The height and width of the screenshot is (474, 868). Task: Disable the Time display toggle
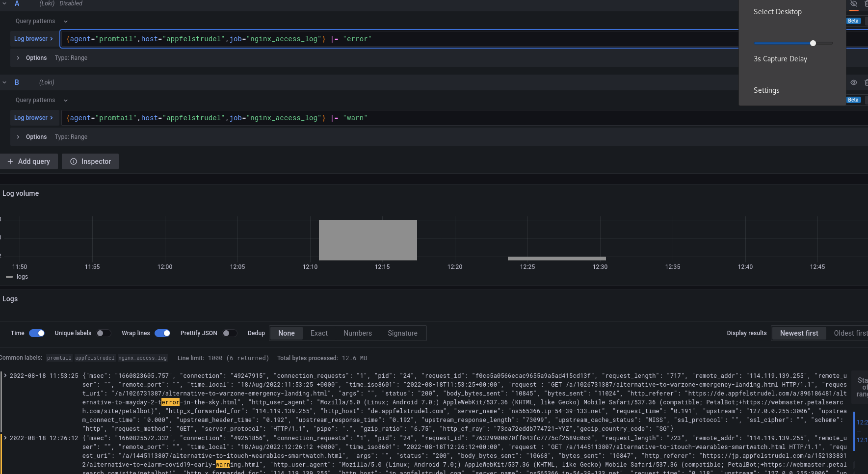37,333
